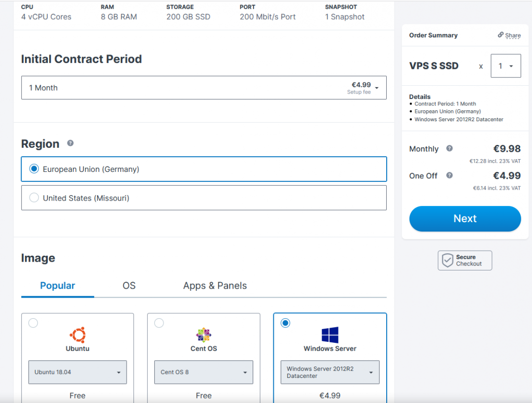The height and width of the screenshot is (403, 532).
Task: Expand the Windows Server 2012R2 Datacenter dropdown
Action: click(x=330, y=372)
